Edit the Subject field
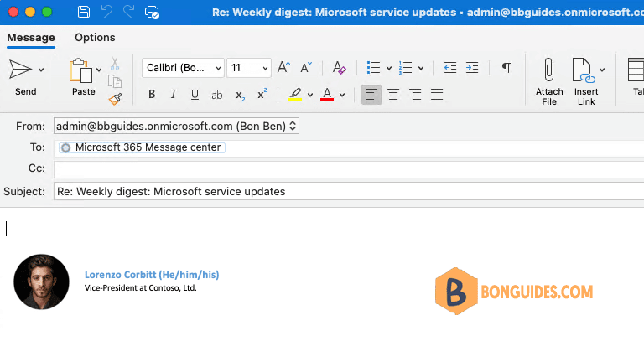 pos(349,192)
